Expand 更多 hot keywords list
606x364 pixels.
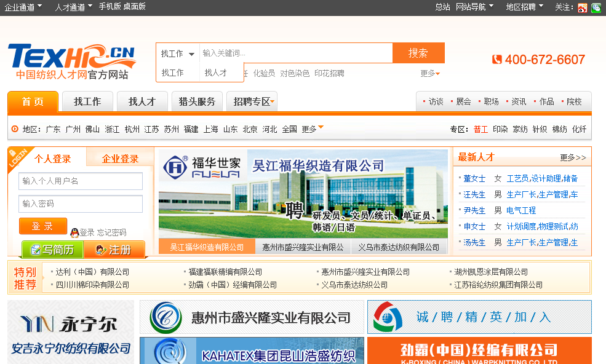[x=430, y=73]
